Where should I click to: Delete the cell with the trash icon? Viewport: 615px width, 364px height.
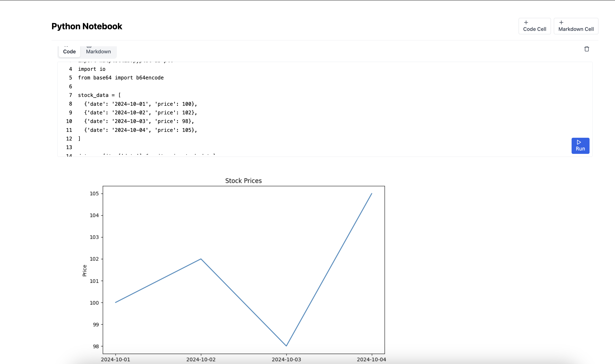pos(587,49)
